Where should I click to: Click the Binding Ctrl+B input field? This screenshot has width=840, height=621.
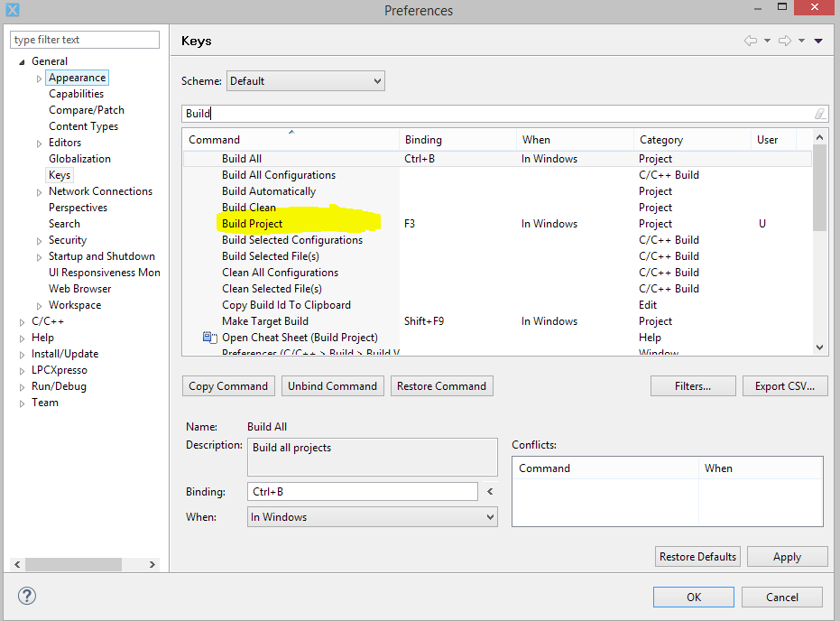363,491
